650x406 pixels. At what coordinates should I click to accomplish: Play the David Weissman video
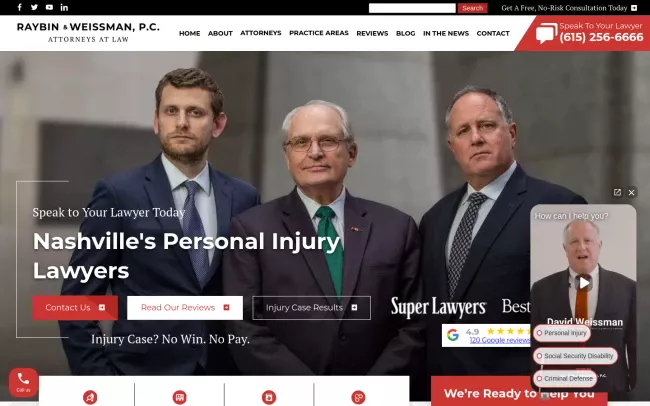(584, 283)
